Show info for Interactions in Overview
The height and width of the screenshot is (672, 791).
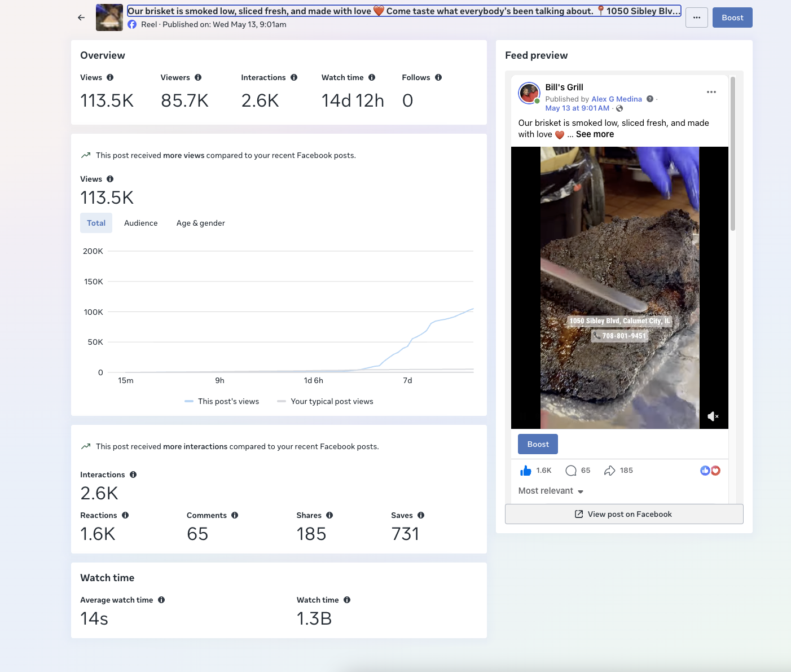click(x=294, y=77)
